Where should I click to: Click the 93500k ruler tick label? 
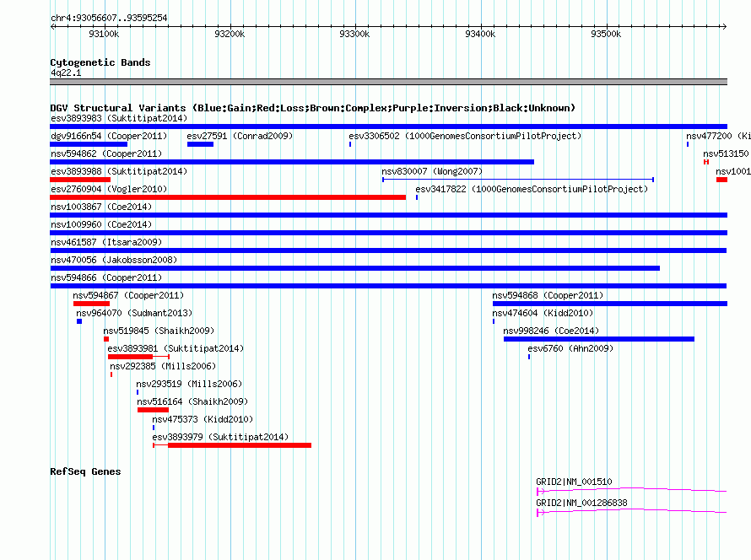[606, 34]
